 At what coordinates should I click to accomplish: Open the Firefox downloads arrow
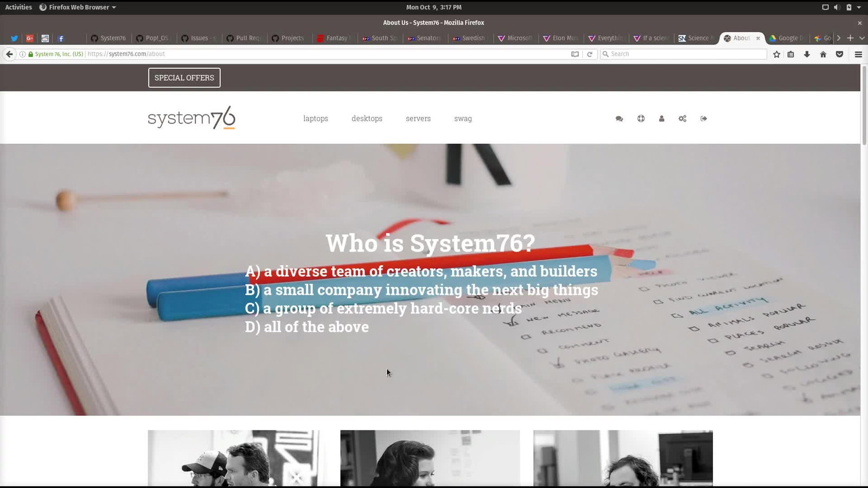coord(807,54)
